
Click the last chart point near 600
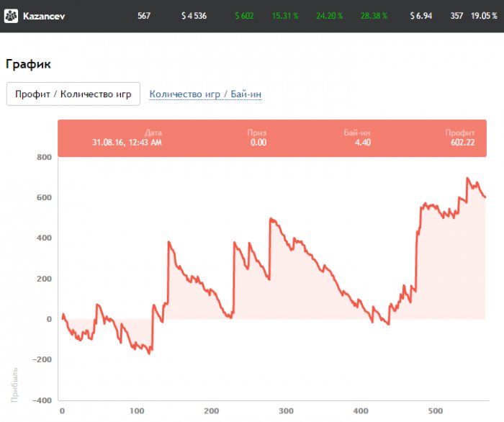click(x=485, y=197)
